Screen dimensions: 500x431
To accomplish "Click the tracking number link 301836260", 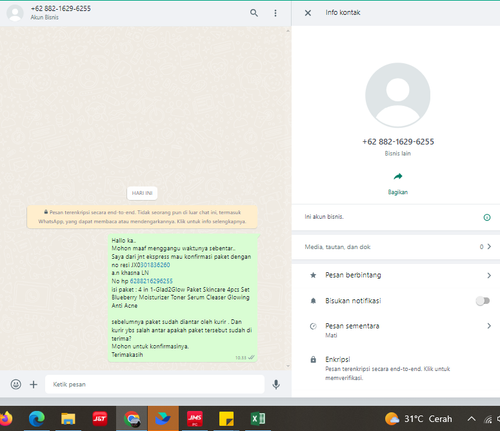I will click(155, 265).
